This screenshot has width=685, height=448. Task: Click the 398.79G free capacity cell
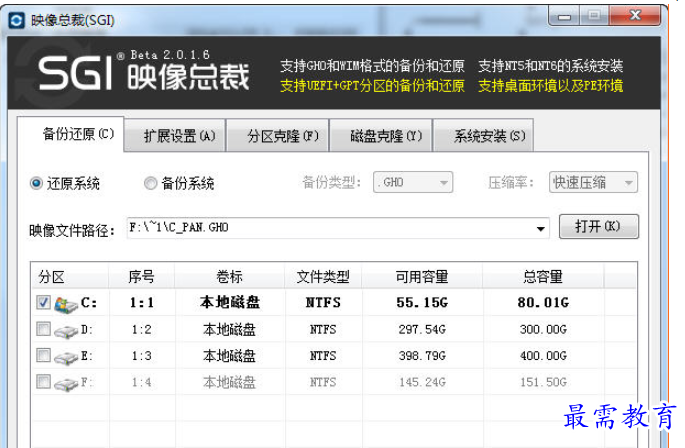(422, 356)
